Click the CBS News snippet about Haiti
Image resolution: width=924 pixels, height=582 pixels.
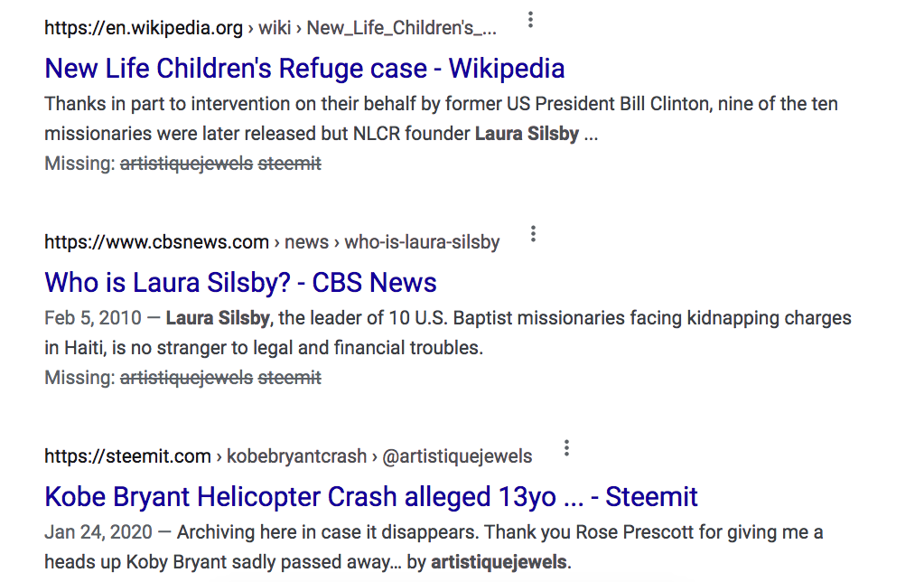pyautogui.click(x=448, y=333)
